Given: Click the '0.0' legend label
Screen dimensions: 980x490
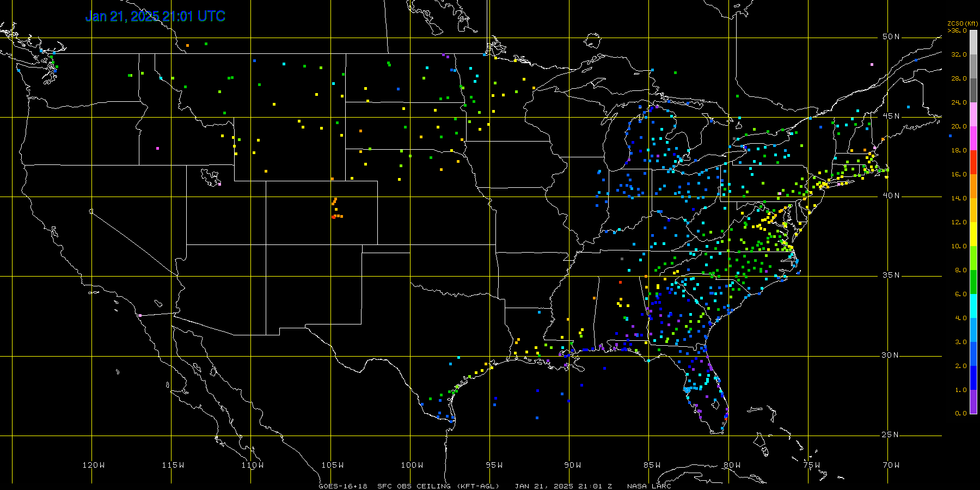Looking at the screenshot, I should pyautogui.click(x=961, y=413).
